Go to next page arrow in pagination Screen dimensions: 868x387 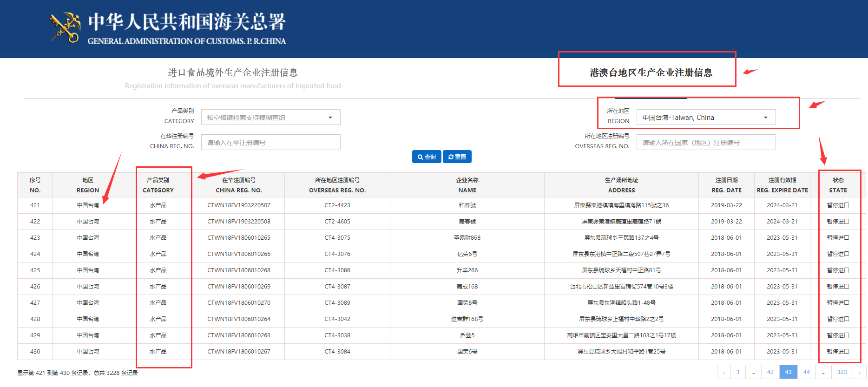(x=859, y=372)
